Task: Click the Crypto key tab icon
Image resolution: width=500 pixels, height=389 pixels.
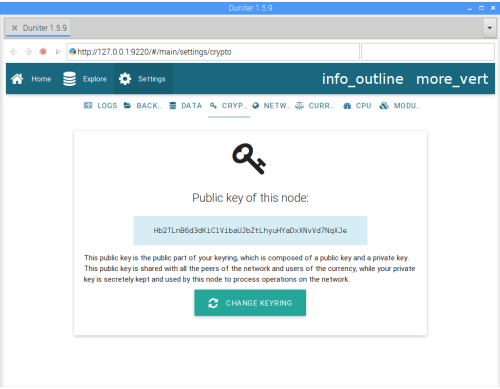Action: tap(213, 106)
